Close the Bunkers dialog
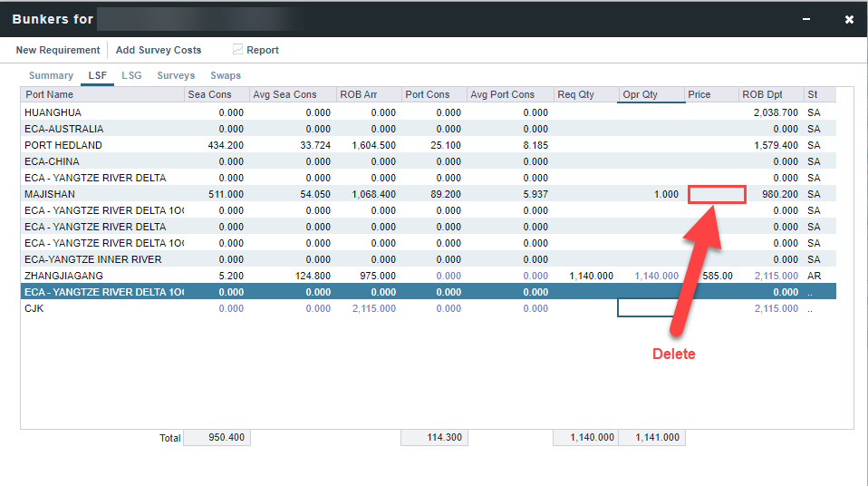Viewport: 868px width, 486px height. 849,19
